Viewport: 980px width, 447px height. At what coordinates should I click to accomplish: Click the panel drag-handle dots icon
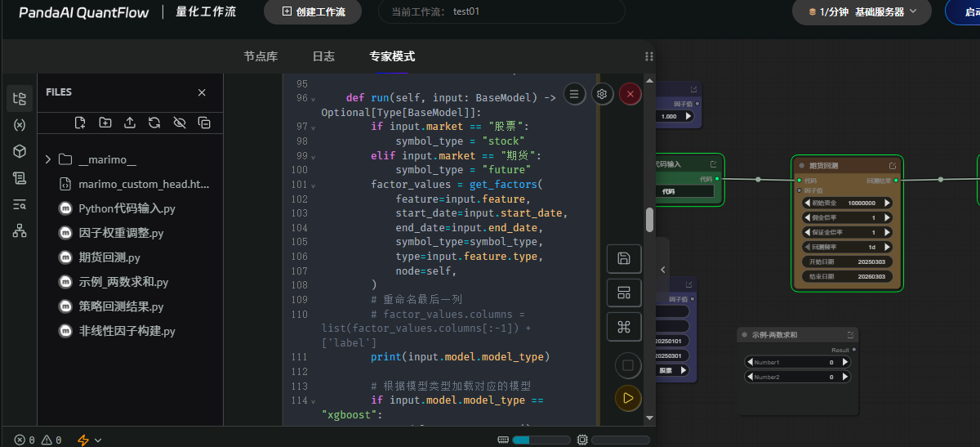[649, 56]
